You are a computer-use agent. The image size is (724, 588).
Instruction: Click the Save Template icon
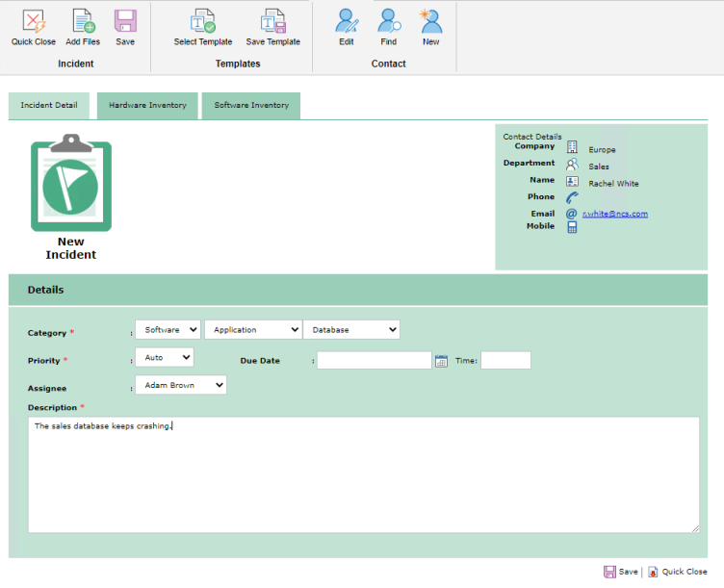point(273,22)
